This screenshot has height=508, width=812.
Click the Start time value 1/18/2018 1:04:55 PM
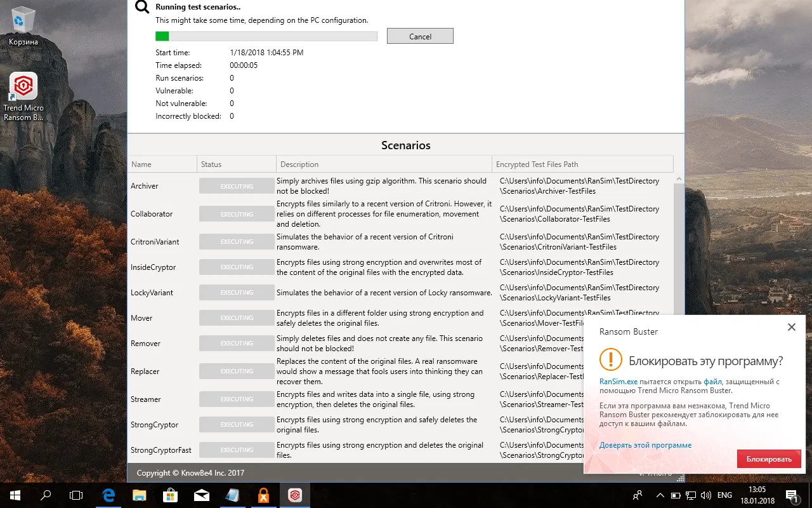266,53
